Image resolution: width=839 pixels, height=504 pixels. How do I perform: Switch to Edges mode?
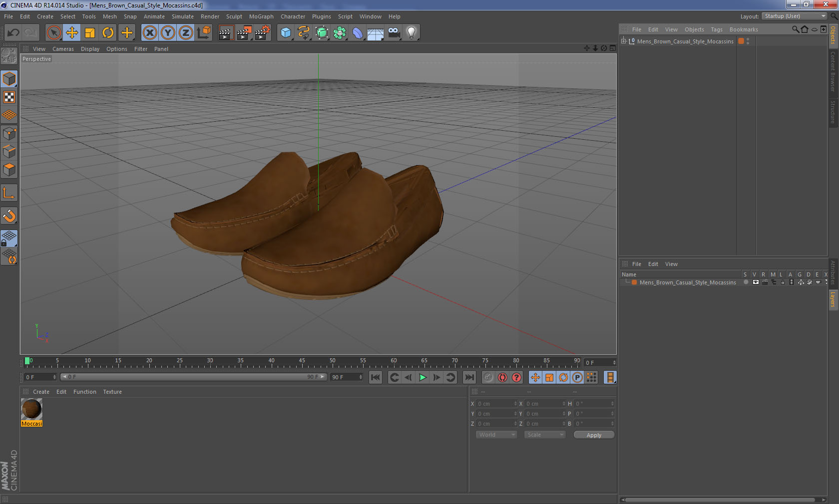pos(9,151)
